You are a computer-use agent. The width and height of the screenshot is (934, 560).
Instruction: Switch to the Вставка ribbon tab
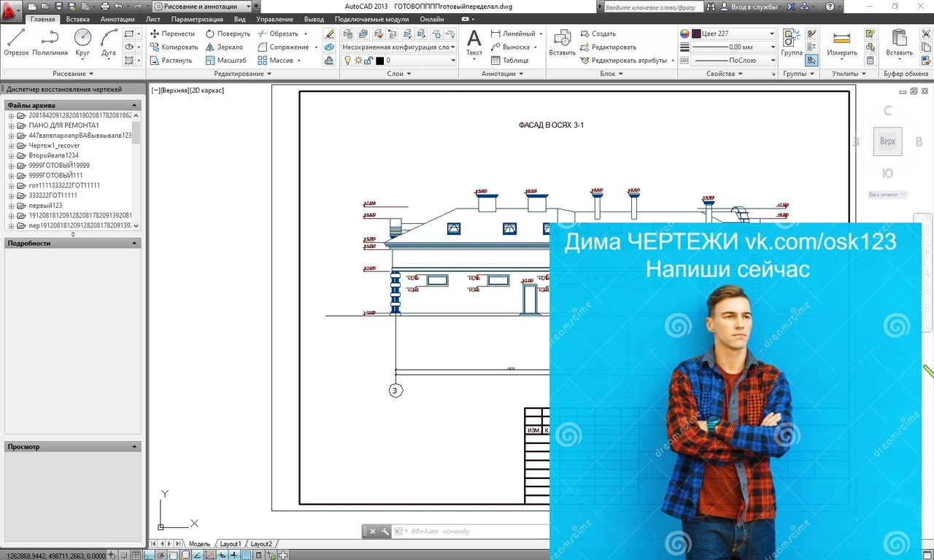77,19
